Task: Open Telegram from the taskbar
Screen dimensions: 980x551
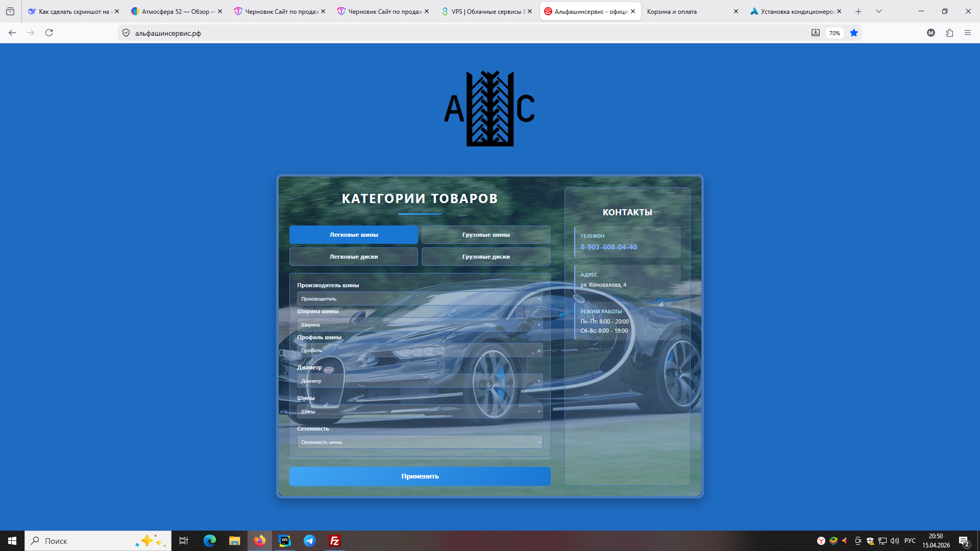Action: click(x=310, y=541)
